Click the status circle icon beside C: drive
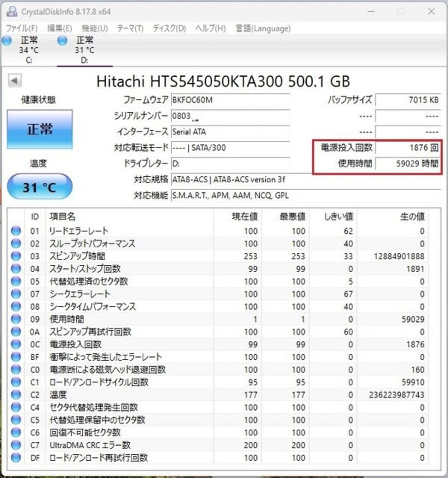 [x=7, y=41]
